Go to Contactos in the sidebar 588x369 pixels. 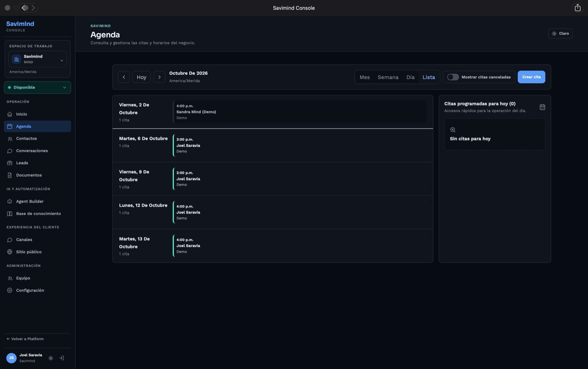click(x=37, y=139)
